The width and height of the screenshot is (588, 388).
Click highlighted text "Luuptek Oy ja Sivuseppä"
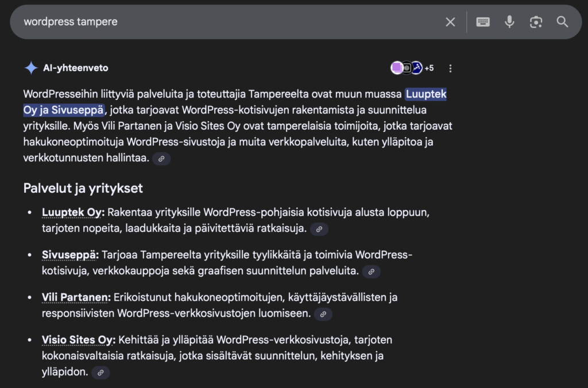click(x=425, y=95)
